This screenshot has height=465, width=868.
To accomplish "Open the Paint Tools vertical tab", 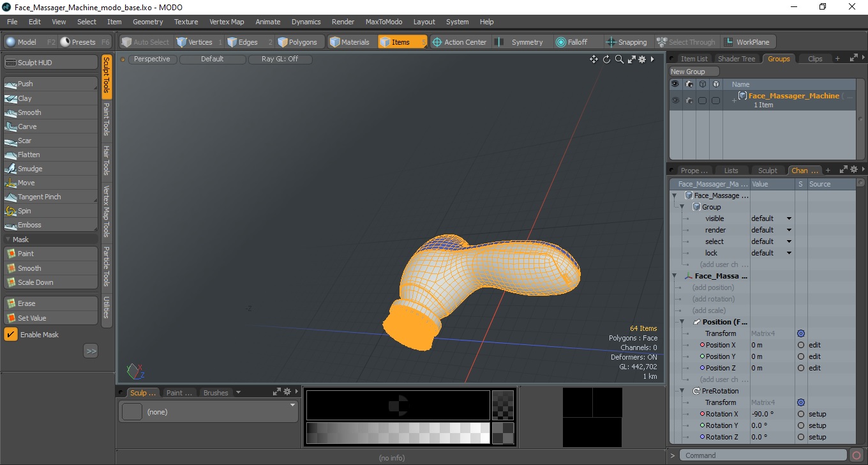I will [107, 119].
